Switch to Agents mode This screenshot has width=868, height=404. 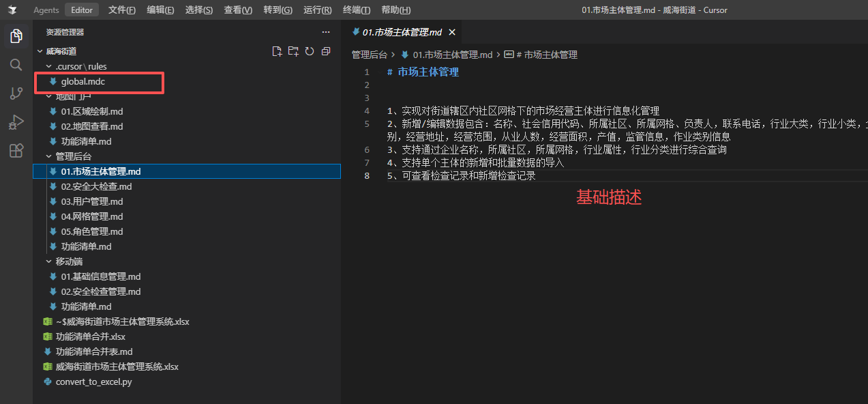pos(46,10)
